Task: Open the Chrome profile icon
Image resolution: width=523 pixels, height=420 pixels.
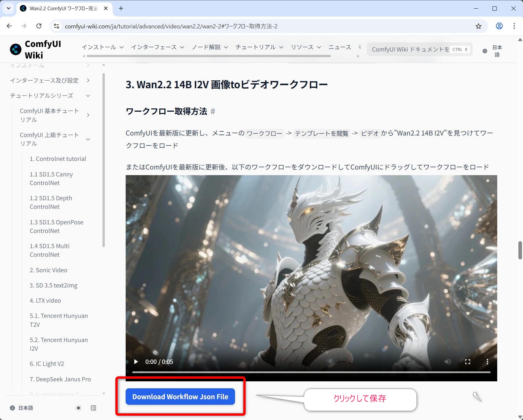Action: point(499,26)
